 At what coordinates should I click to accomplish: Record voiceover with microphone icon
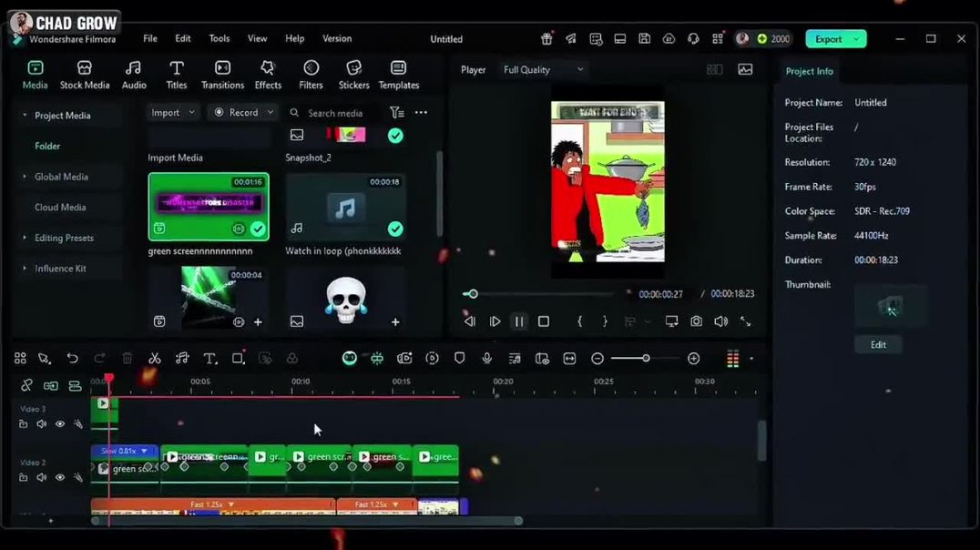[x=487, y=358]
